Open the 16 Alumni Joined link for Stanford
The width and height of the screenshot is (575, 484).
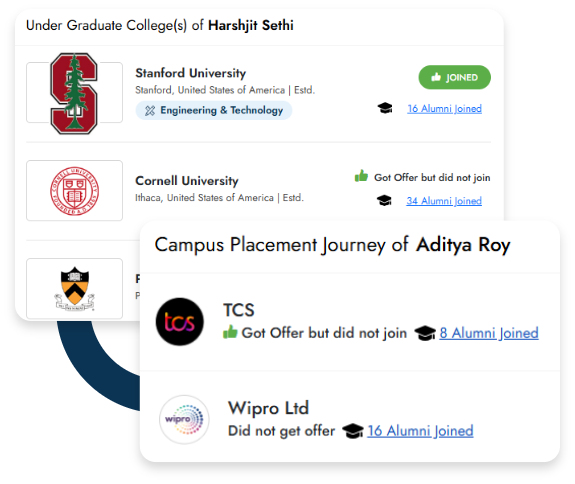444,109
